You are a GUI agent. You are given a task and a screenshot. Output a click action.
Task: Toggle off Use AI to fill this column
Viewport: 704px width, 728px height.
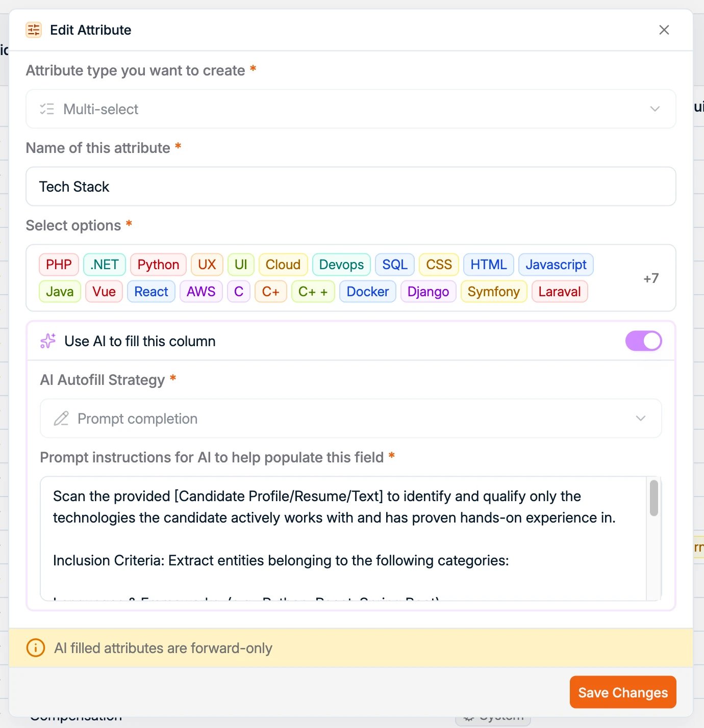point(643,341)
